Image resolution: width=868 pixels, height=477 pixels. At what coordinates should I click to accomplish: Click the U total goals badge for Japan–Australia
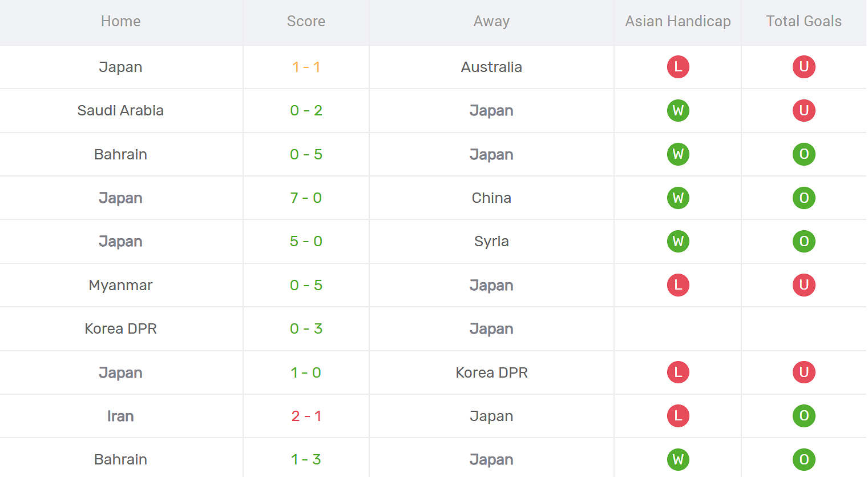pos(804,67)
